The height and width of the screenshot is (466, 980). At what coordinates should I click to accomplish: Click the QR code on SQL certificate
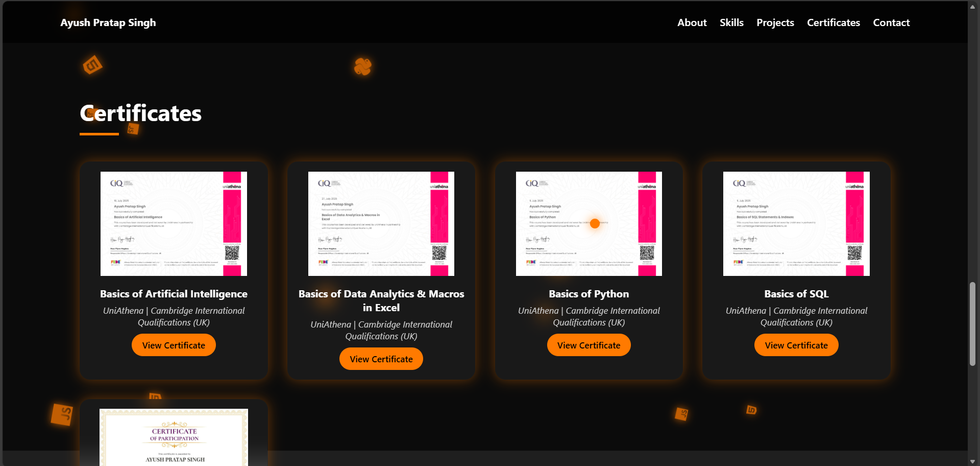(x=854, y=253)
